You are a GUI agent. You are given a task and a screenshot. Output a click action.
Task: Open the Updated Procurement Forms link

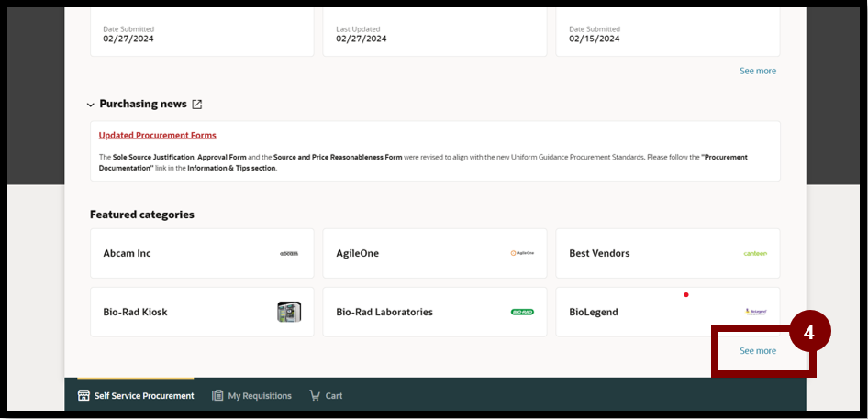coord(157,135)
